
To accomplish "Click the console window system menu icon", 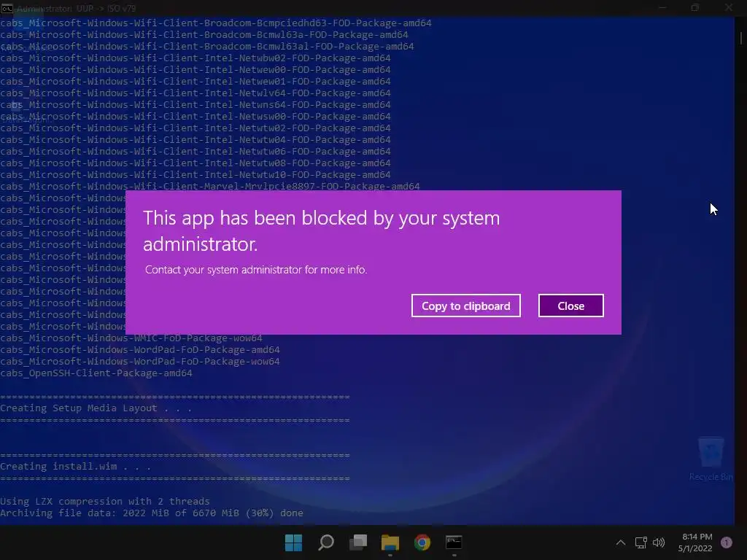I will tap(7, 7).
